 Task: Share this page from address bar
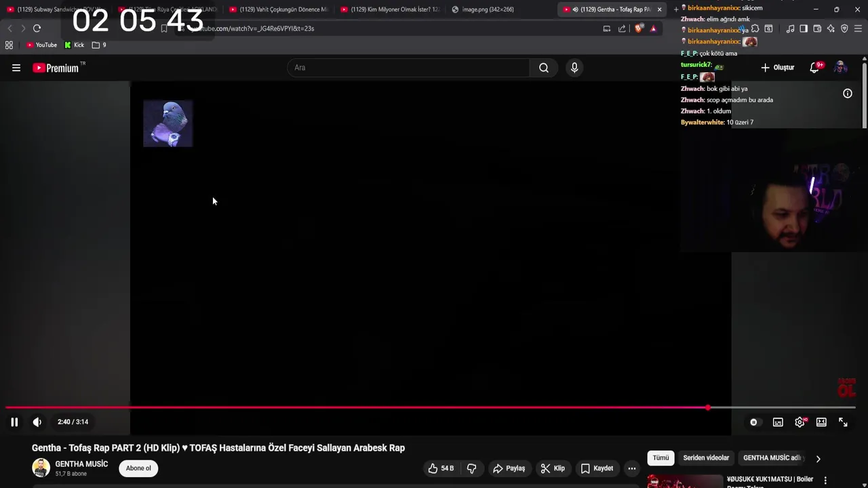coord(622,28)
